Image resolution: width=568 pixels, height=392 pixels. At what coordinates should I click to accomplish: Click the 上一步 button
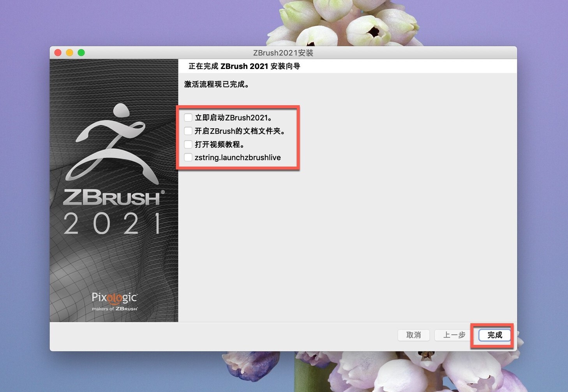click(x=452, y=335)
